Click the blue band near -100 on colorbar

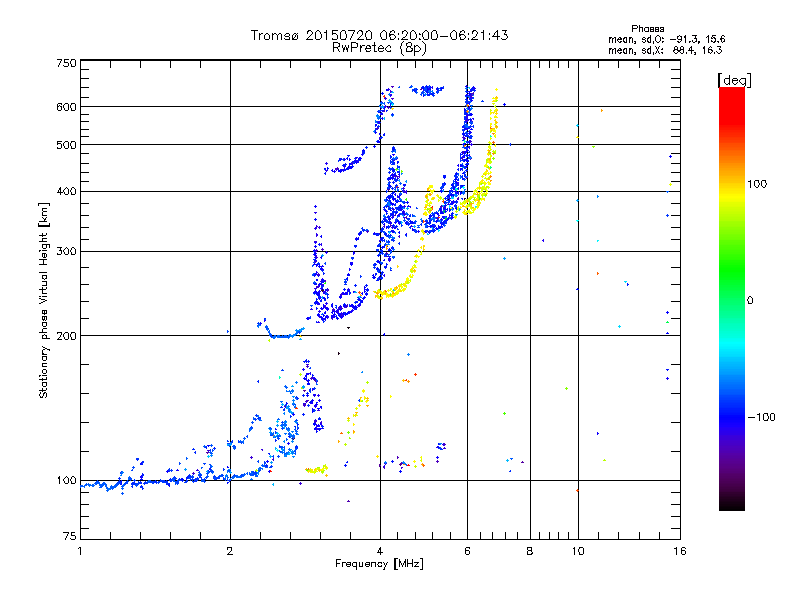pyautogui.click(x=732, y=417)
